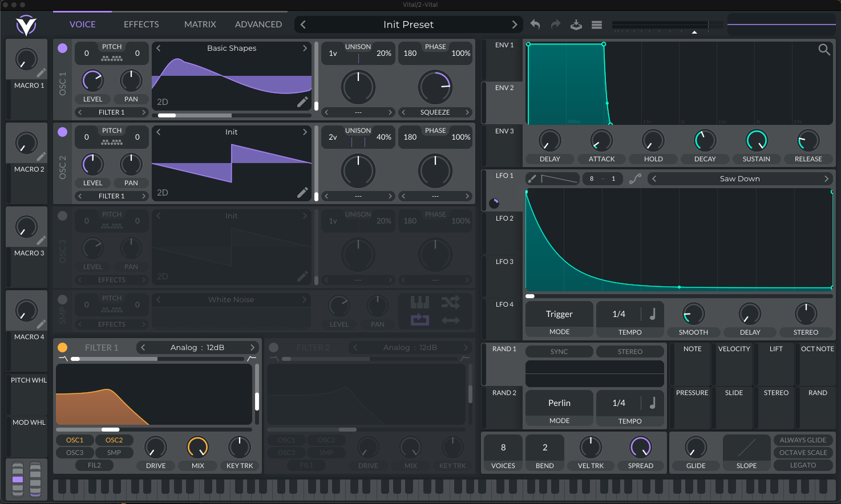
Task: Switch to the Voice tab
Action: pos(83,25)
